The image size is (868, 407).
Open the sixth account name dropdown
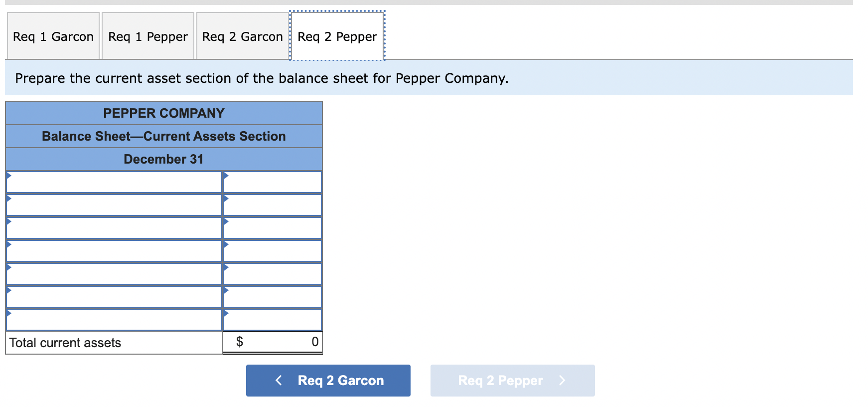(114, 297)
